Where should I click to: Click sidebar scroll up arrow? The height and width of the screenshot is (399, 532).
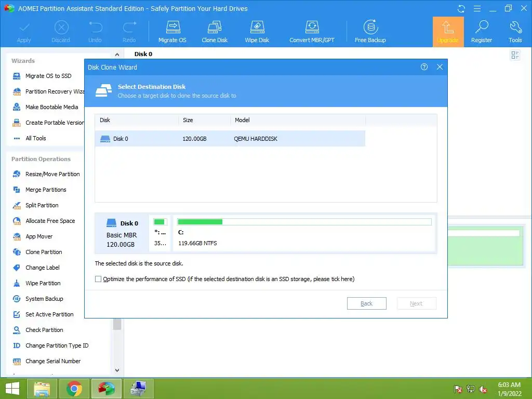click(x=117, y=54)
